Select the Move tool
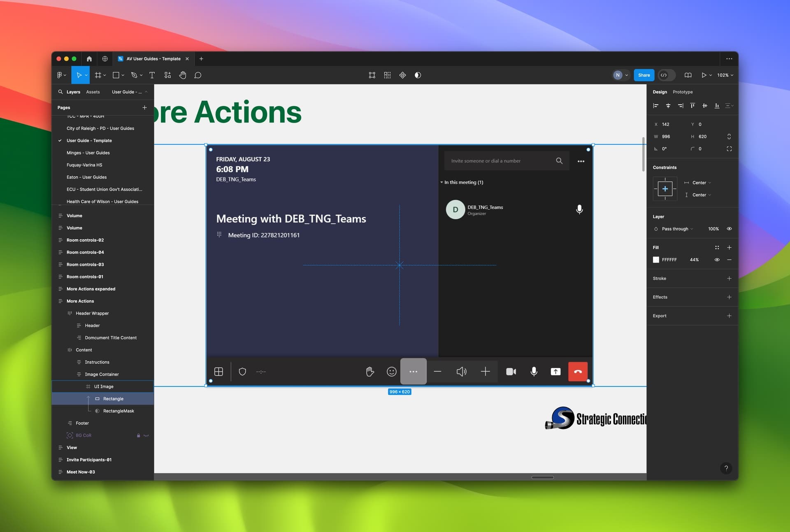This screenshot has height=532, width=790. pos(79,75)
